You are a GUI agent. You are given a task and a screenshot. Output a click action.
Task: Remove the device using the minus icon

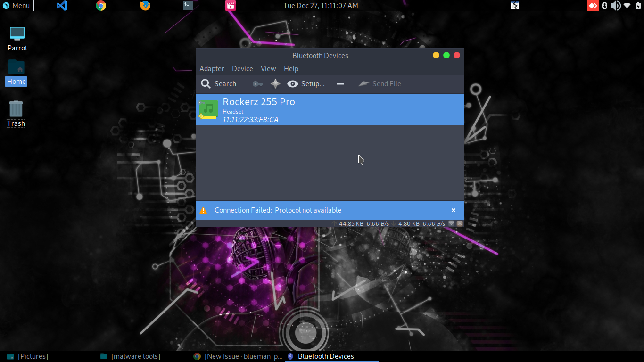pos(340,83)
